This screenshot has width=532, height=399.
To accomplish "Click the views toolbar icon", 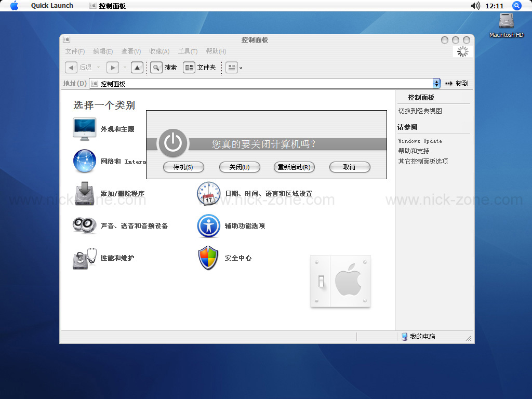I will click(232, 68).
